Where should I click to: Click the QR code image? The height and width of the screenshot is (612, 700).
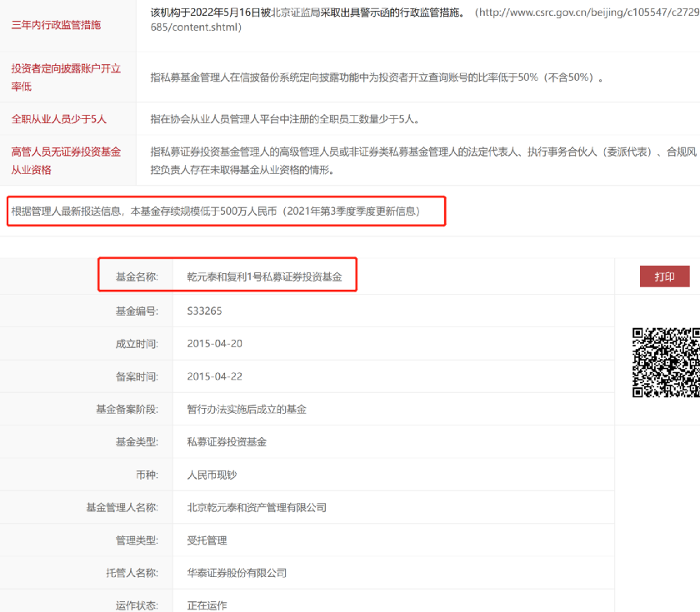pyautogui.click(x=666, y=361)
